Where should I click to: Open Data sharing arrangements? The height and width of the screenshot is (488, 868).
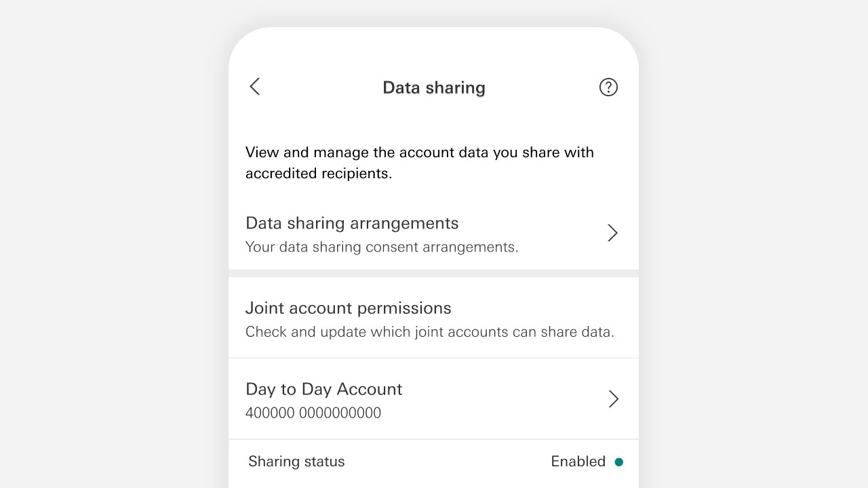pyautogui.click(x=352, y=223)
